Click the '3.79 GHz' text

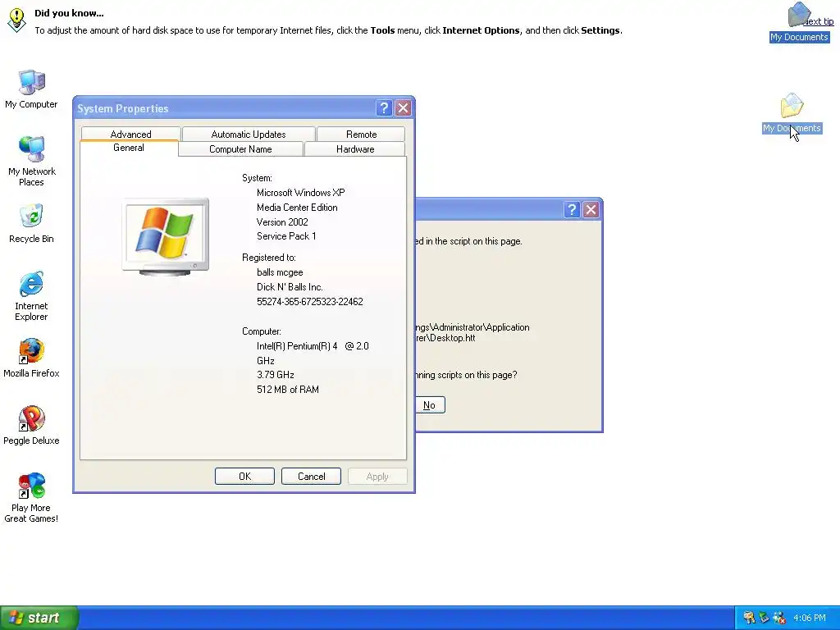click(x=276, y=374)
